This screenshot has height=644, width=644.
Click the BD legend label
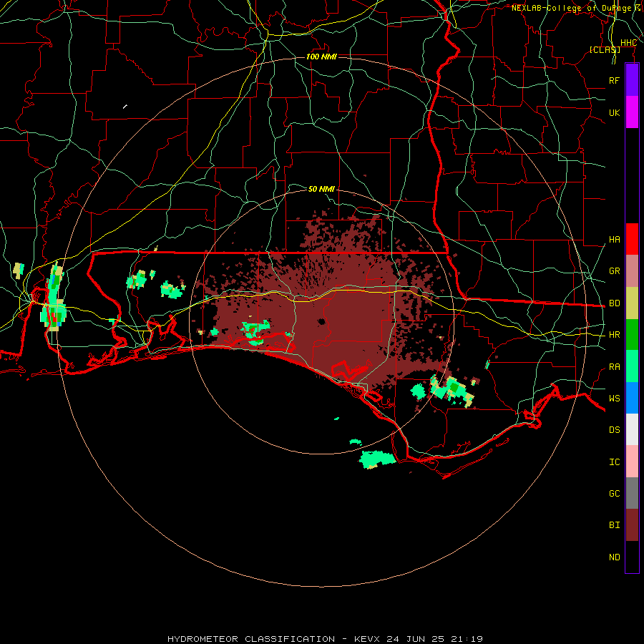[614, 303]
